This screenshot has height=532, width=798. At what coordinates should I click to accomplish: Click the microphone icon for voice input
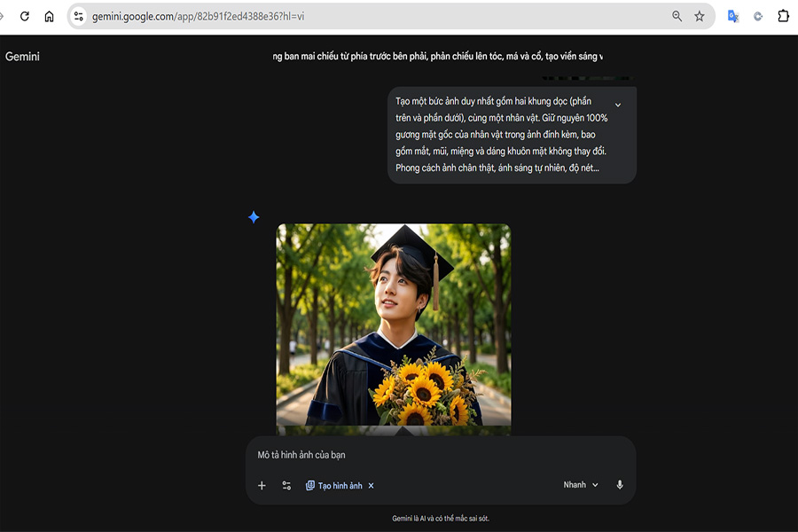(620, 485)
